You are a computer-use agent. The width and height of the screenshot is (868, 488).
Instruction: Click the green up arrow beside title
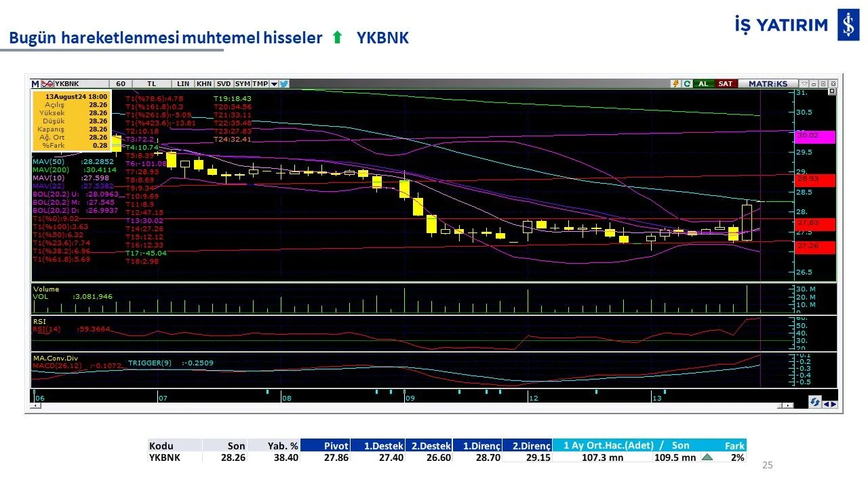(338, 38)
